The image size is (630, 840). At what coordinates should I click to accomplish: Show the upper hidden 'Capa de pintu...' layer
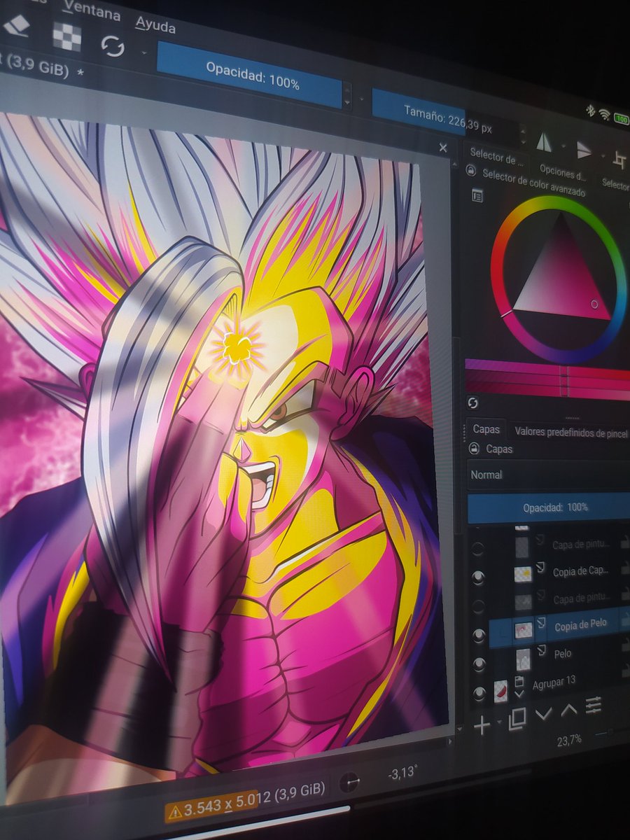click(478, 549)
